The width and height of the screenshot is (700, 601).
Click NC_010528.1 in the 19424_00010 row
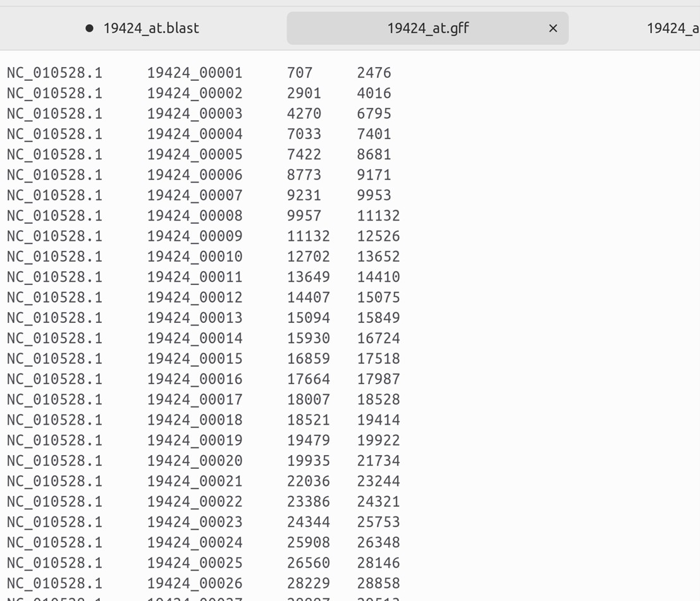tap(54, 257)
